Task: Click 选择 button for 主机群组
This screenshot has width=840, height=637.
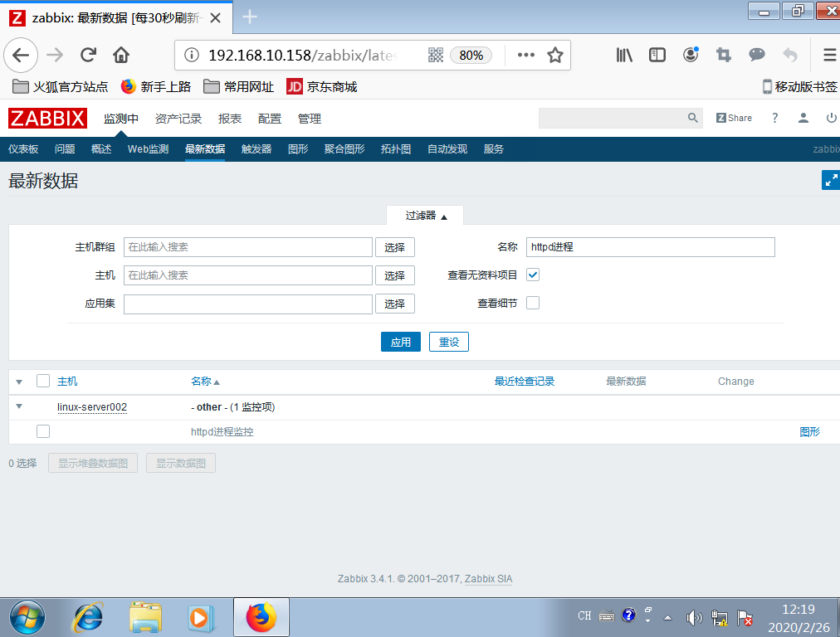Action: pyautogui.click(x=395, y=247)
